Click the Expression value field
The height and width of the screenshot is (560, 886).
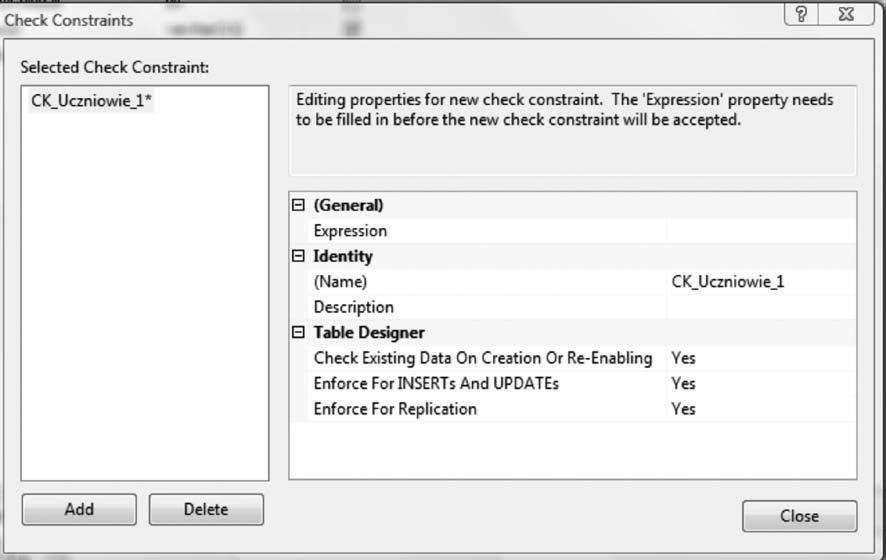click(761, 231)
